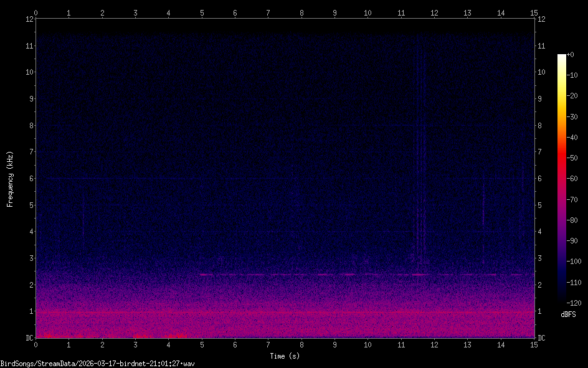Click the Frequency (kHz) y-axis label
Image resolution: width=588 pixels, height=368 pixels.
[x=9, y=179]
